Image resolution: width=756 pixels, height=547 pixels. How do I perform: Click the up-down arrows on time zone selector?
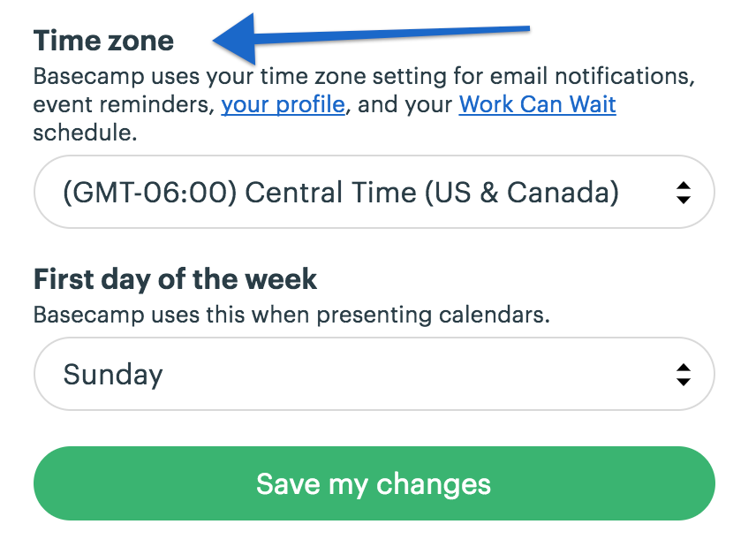684,192
